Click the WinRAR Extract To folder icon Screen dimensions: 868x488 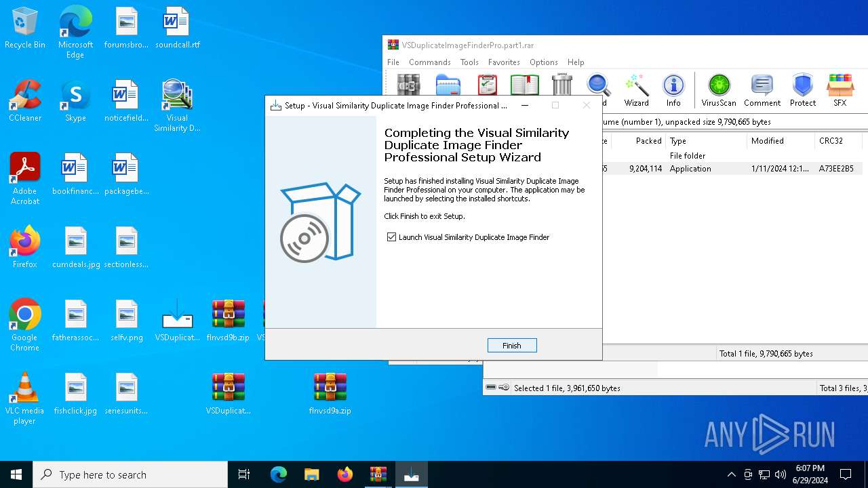point(448,85)
